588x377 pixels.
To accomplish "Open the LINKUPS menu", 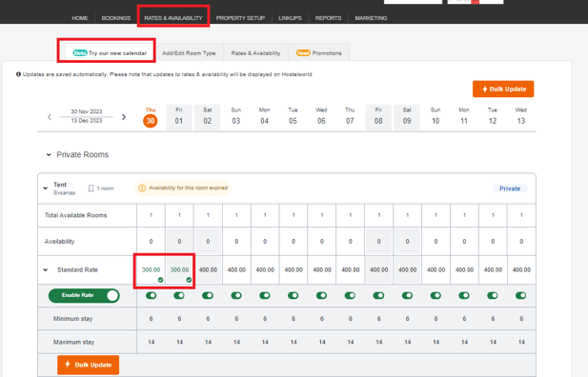I will pos(290,18).
